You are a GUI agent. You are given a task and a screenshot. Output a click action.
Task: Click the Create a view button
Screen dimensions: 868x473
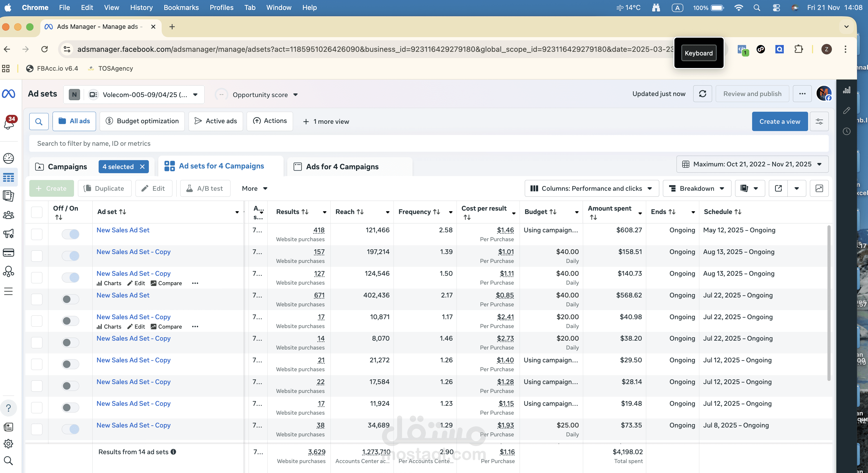(x=779, y=121)
